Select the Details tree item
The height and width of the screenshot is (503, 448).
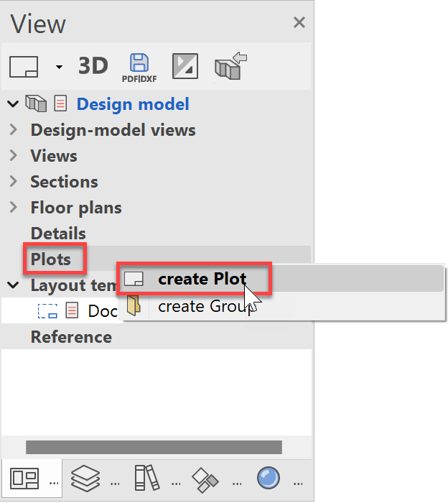click(58, 234)
